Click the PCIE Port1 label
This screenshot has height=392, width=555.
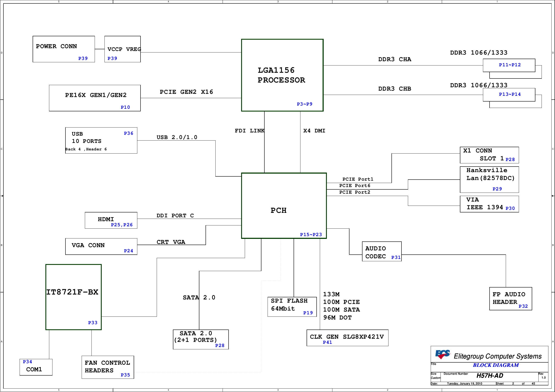point(358,179)
